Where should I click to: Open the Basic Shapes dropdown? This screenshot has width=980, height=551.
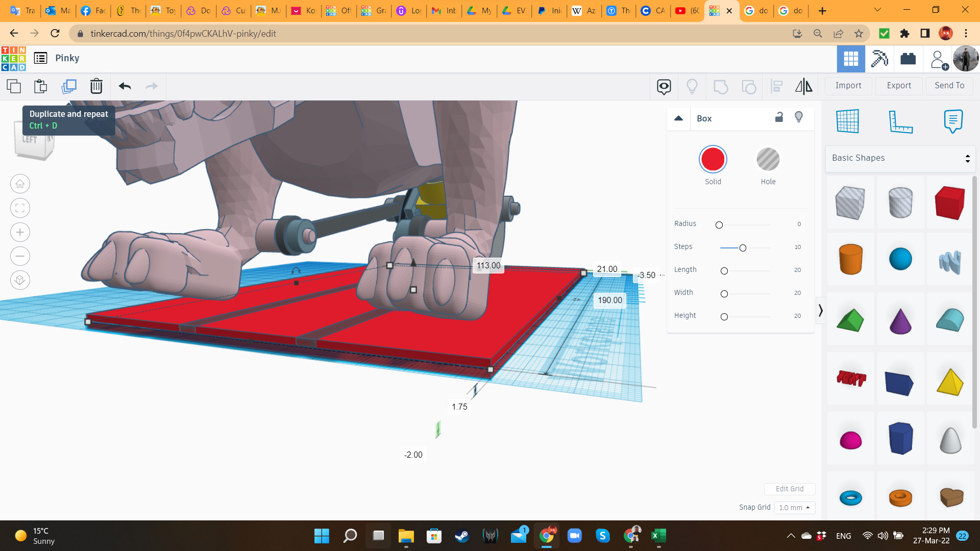click(900, 158)
